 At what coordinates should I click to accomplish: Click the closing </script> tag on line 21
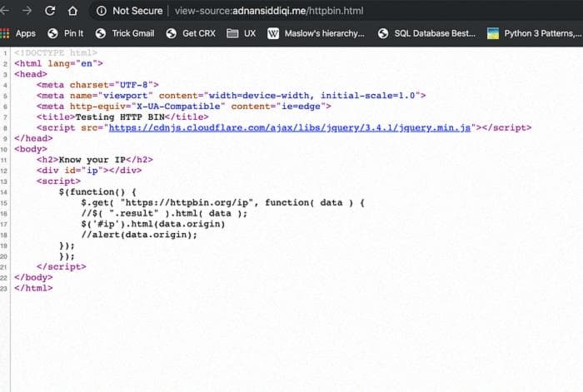[x=62, y=267]
